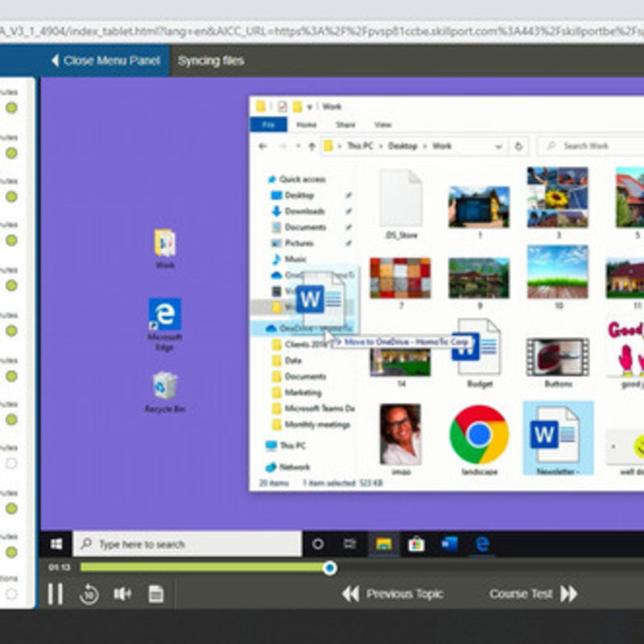Screen dimensions: 644x644
Task: Click the video progress slider handle
Action: [329, 568]
